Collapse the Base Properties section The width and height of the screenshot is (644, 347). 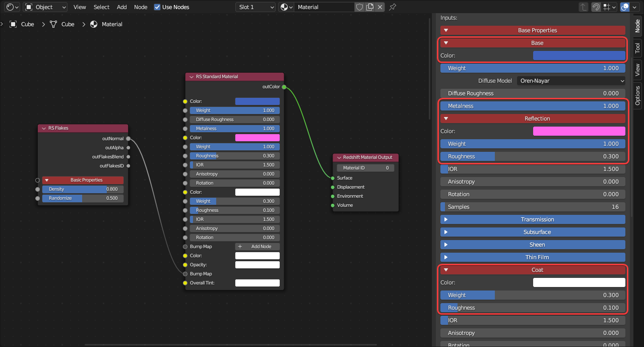[533, 30]
